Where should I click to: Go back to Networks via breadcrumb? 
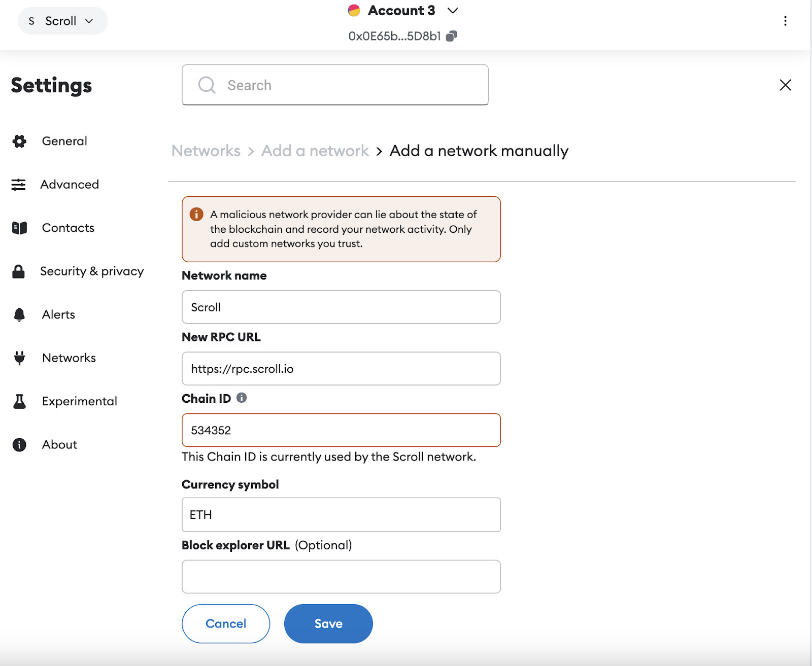(x=206, y=151)
